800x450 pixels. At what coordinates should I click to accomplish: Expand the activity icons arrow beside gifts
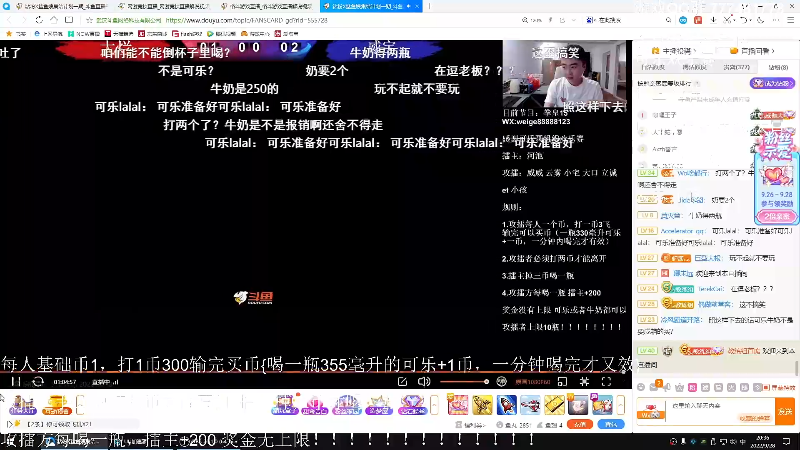[x=434, y=405]
